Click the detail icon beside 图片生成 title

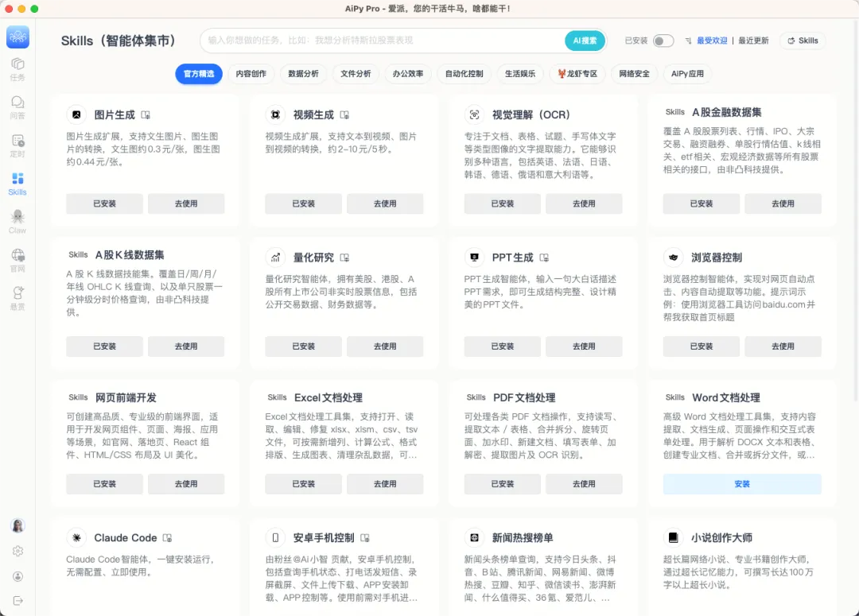coord(146,115)
